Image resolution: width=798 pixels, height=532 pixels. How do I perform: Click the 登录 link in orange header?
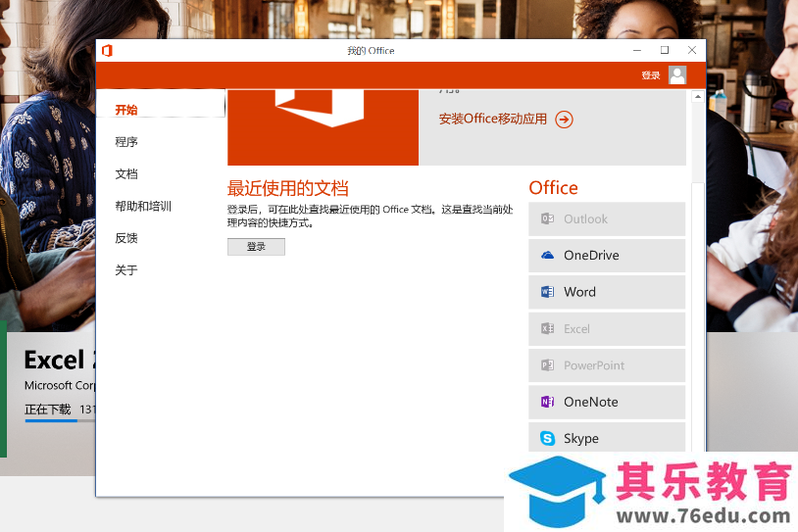click(x=650, y=75)
